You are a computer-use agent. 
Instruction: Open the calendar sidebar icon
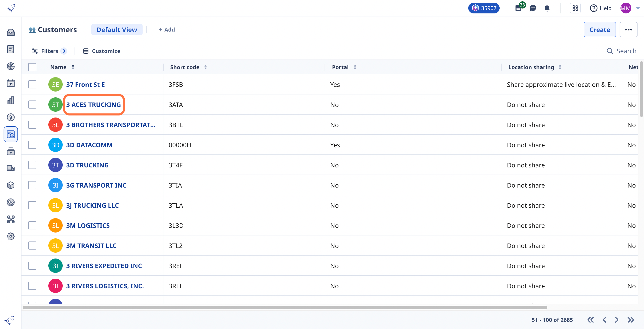pos(11,83)
